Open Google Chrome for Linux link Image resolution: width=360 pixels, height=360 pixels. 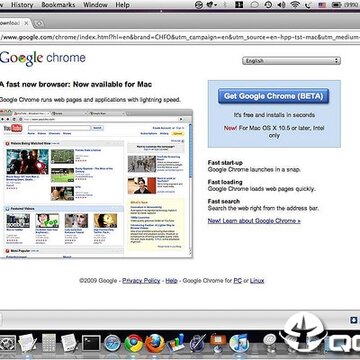coord(257,281)
